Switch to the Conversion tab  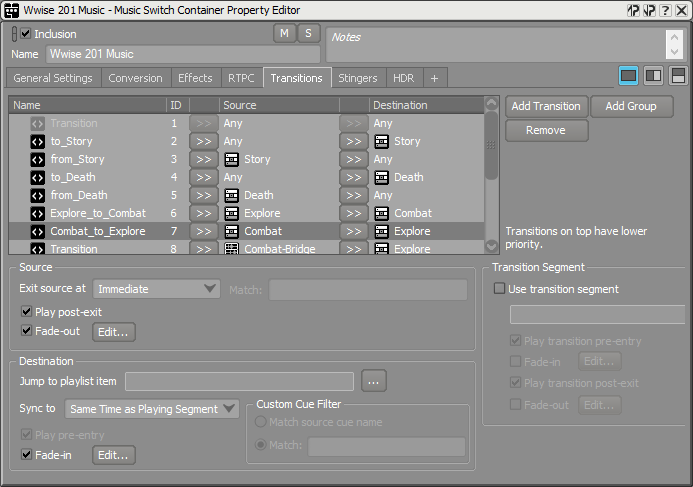click(x=135, y=78)
